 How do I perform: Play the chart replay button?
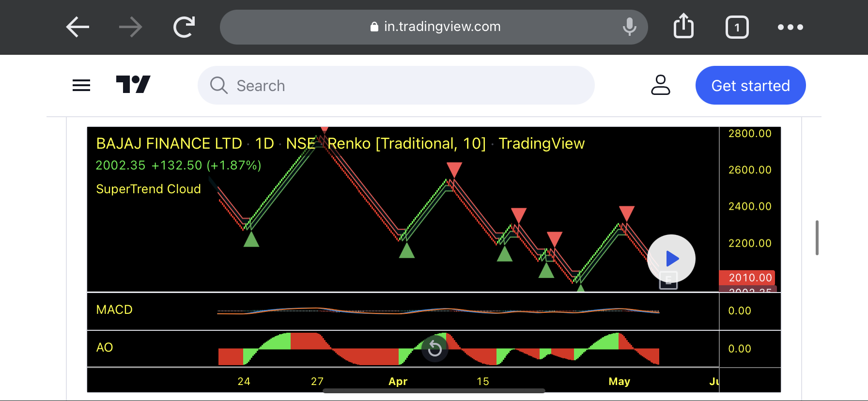click(671, 259)
